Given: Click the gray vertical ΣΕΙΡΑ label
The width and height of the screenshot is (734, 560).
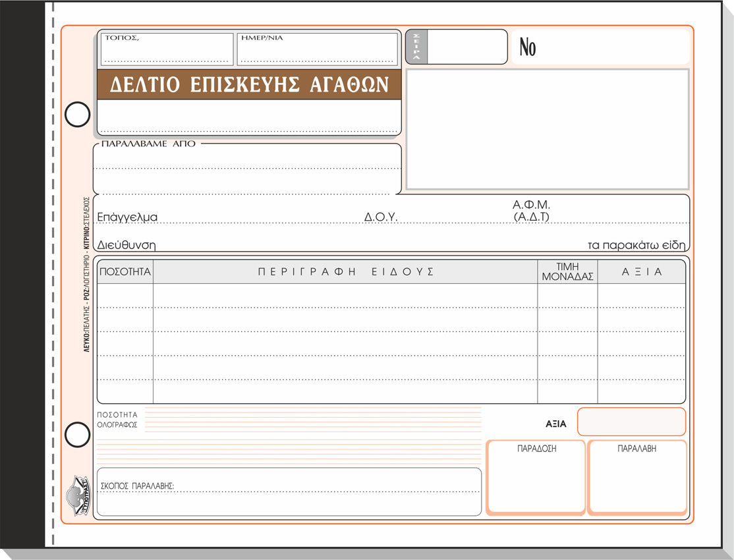Looking at the screenshot, I should pyautogui.click(x=416, y=47).
